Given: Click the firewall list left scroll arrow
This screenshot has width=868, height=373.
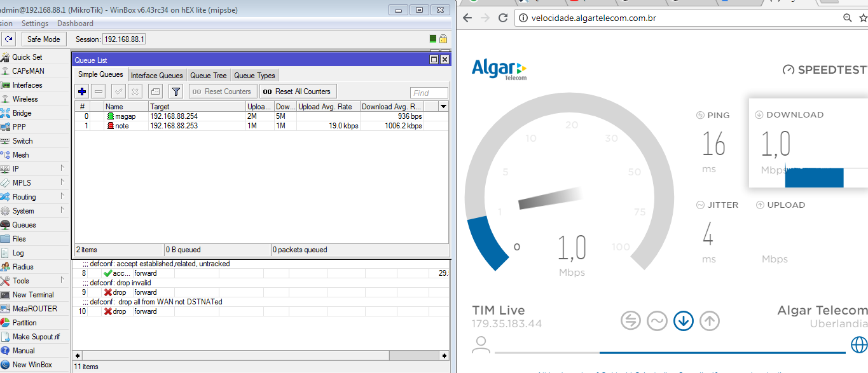Looking at the screenshot, I should 78,356.
